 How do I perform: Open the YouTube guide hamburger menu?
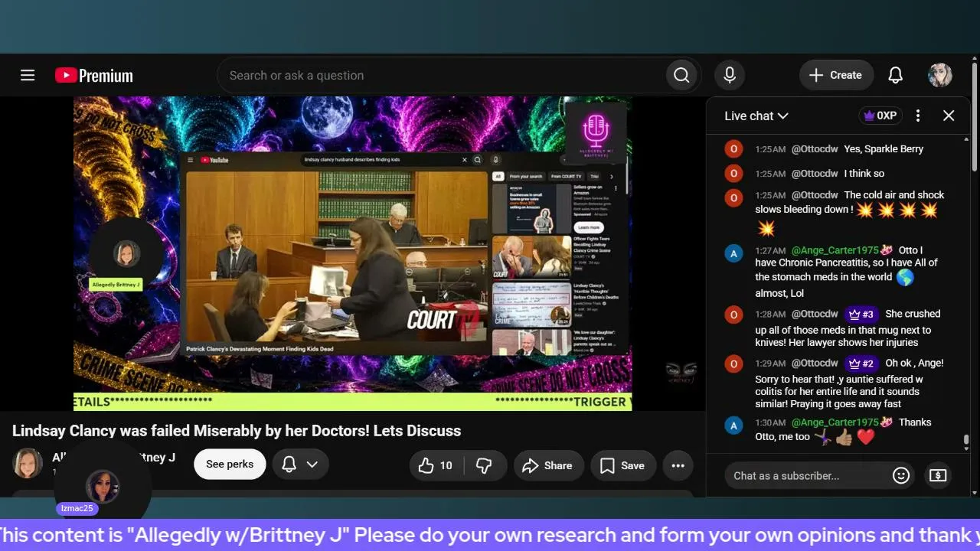tap(28, 75)
